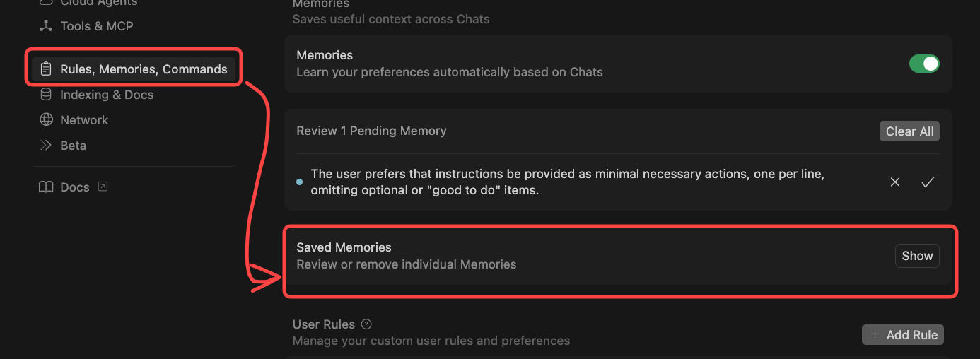Click the Network globe icon
This screenshot has height=359, width=980.
[46, 120]
